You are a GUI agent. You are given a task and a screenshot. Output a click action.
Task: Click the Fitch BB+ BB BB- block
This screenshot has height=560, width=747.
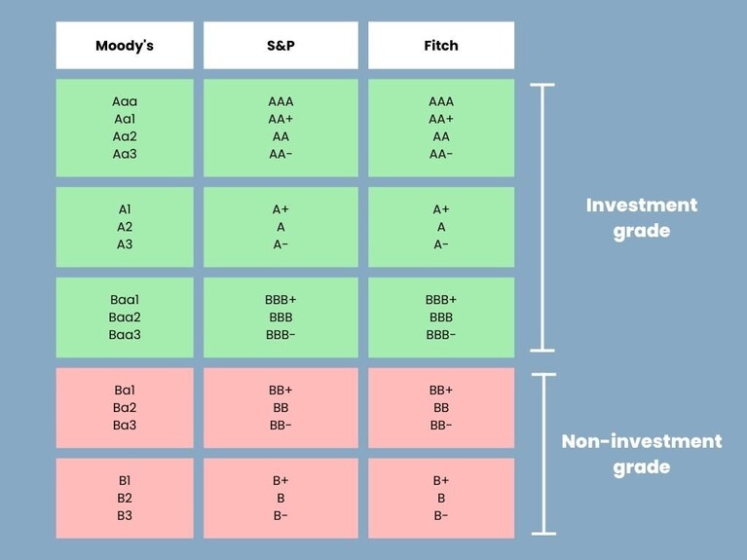point(441,408)
